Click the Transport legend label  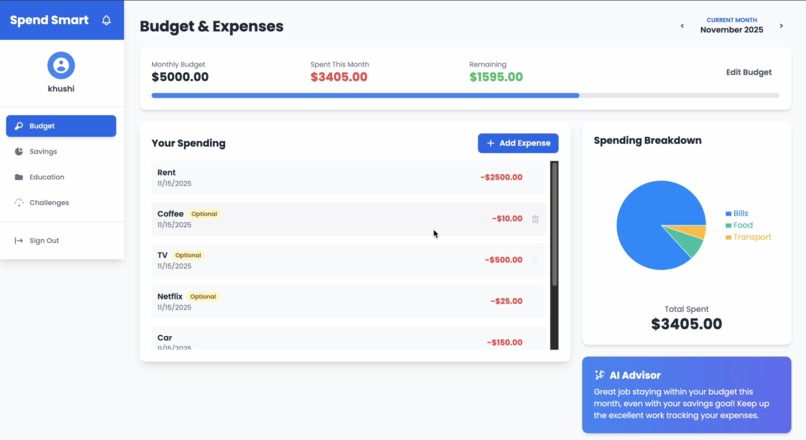(x=752, y=237)
